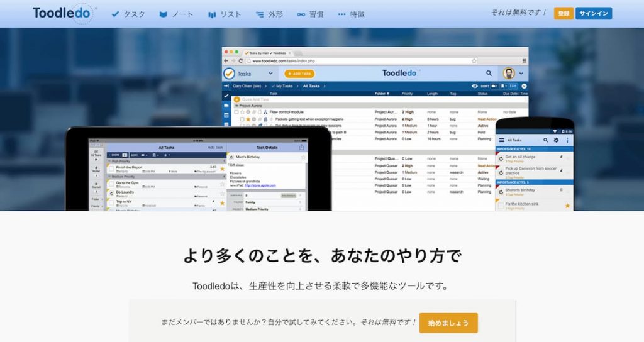Click the bookmark star in the address bar
This screenshot has width=644, height=342.
click(x=474, y=61)
